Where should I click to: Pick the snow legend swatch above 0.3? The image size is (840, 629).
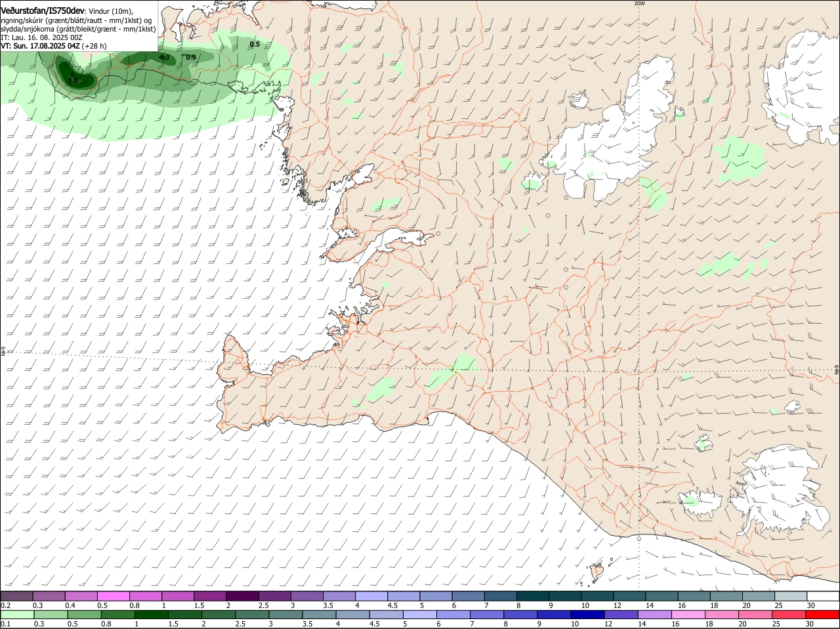click(49, 596)
